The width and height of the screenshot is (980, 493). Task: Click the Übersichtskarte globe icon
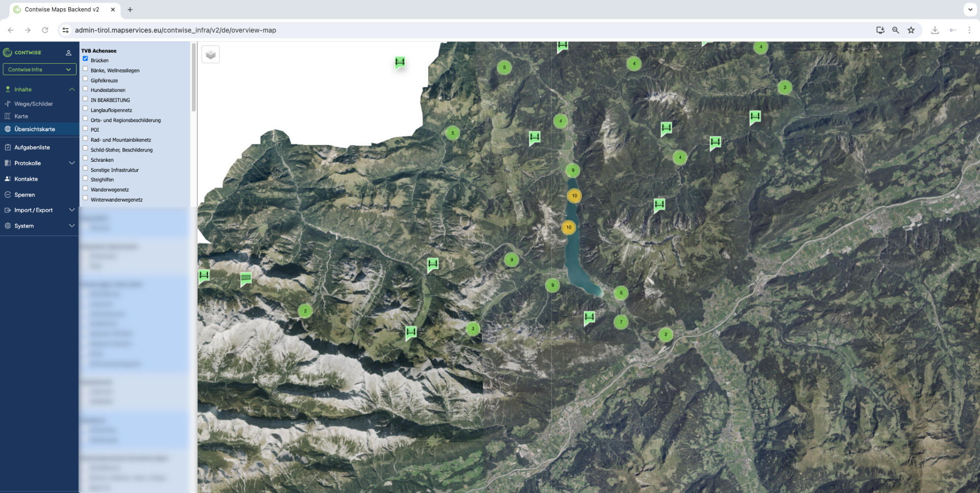8,129
